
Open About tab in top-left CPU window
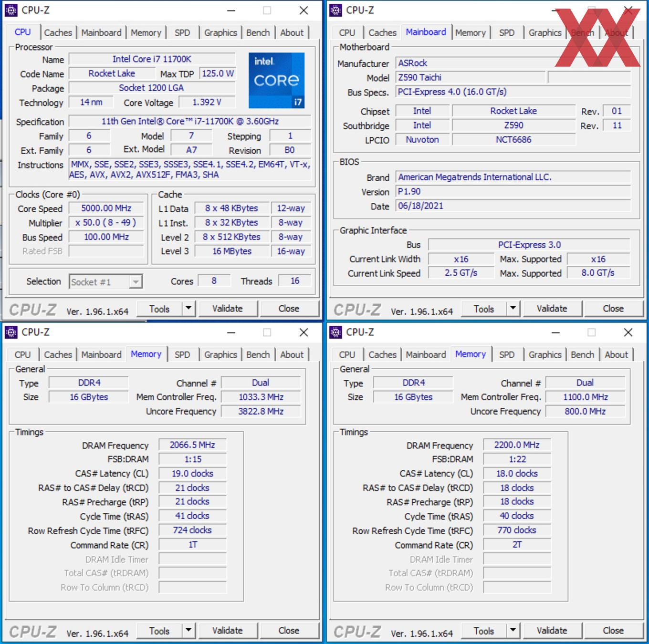click(x=292, y=32)
